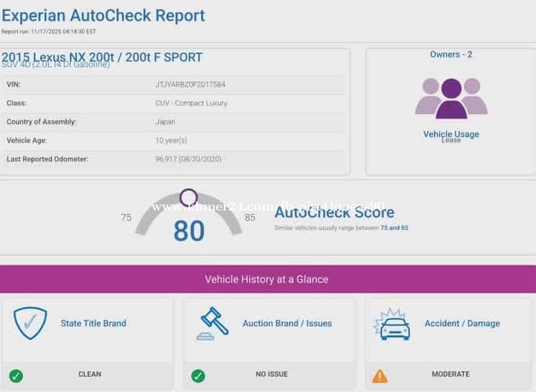Click the green checkmark beside CLEAN
The height and width of the screenshot is (392, 536).
[16, 375]
